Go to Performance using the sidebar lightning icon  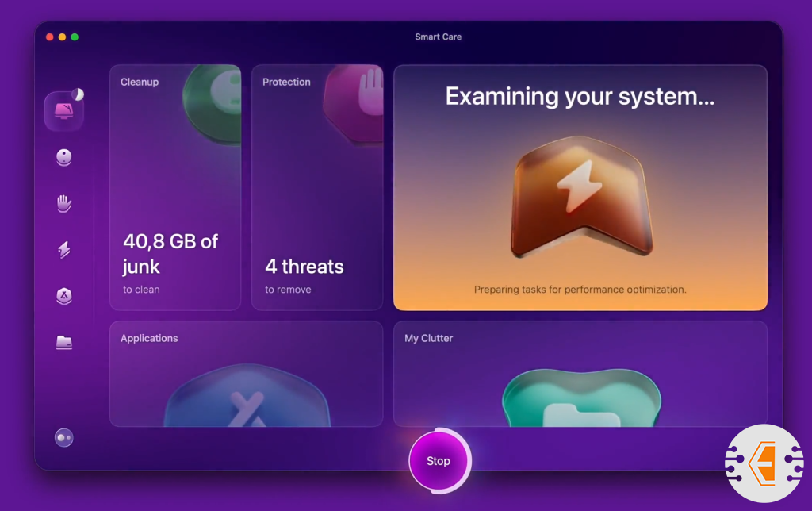coord(64,250)
